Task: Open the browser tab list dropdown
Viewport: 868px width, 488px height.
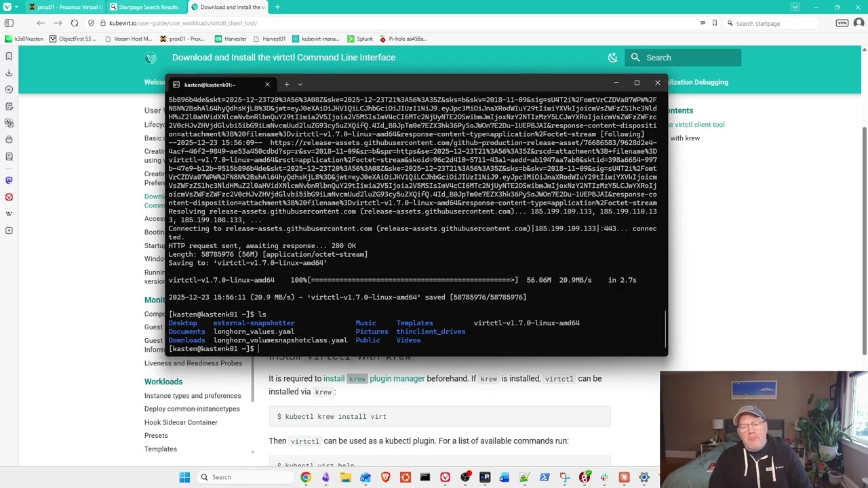Action: (795, 7)
